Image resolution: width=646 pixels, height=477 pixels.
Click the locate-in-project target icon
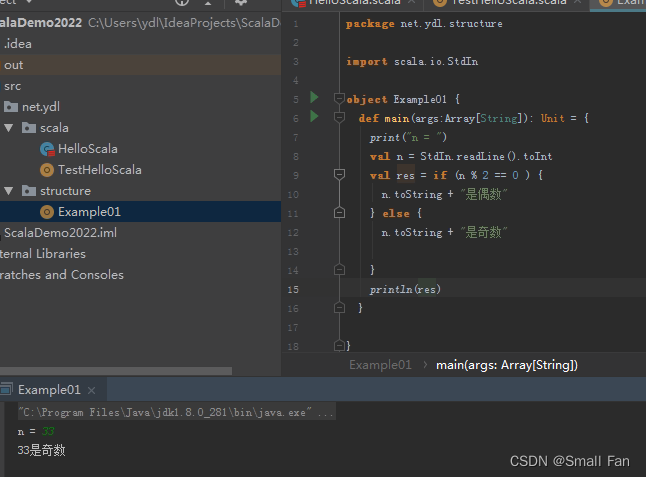182,2
